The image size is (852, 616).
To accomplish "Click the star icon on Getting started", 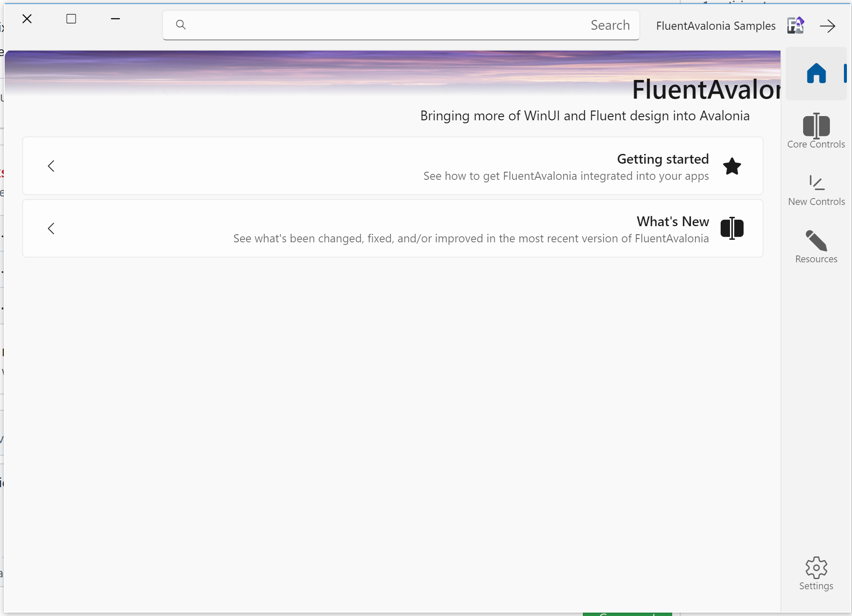I will (x=732, y=166).
